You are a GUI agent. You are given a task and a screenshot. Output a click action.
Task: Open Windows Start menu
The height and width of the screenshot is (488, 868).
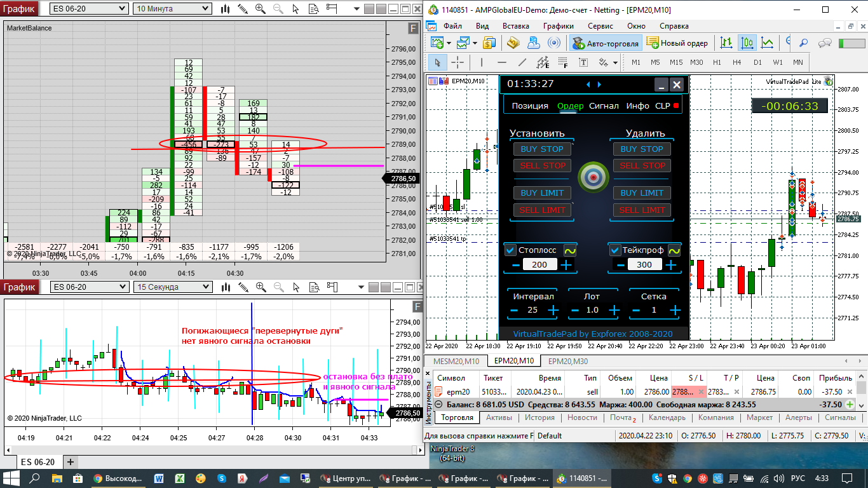pyautogui.click(x=11, y=478)
